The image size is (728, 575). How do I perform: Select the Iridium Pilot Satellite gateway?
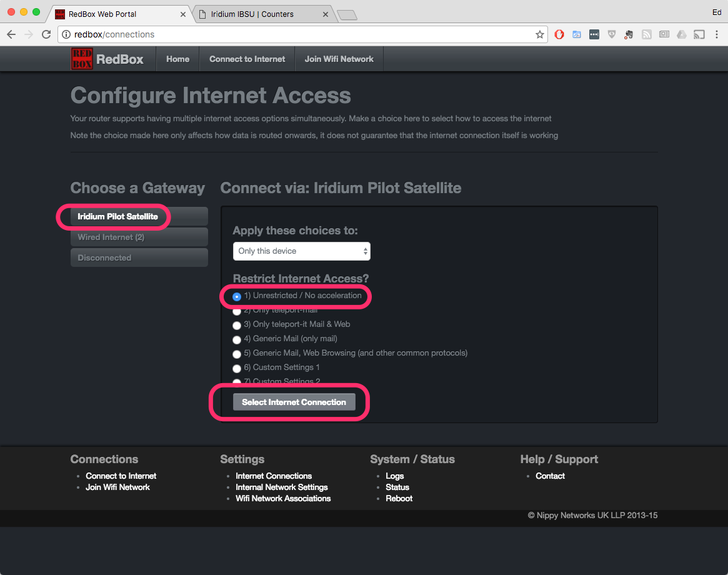pyautogui.click(x=139, y=216)
